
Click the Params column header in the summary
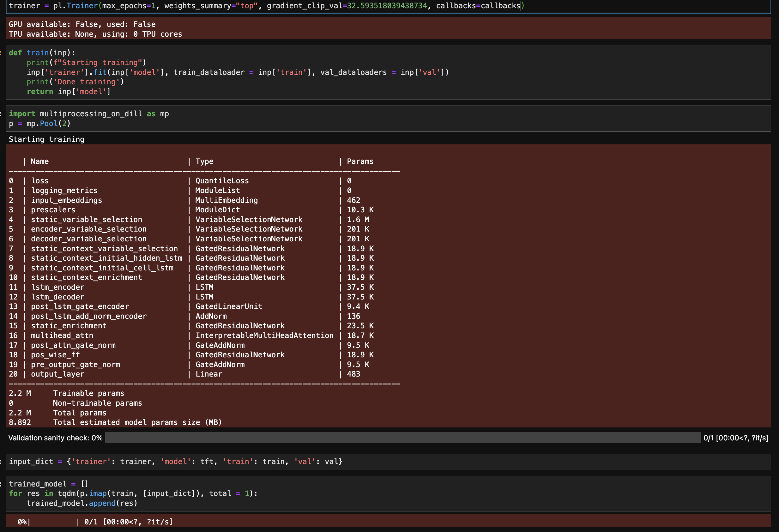[x=360, y=161]
